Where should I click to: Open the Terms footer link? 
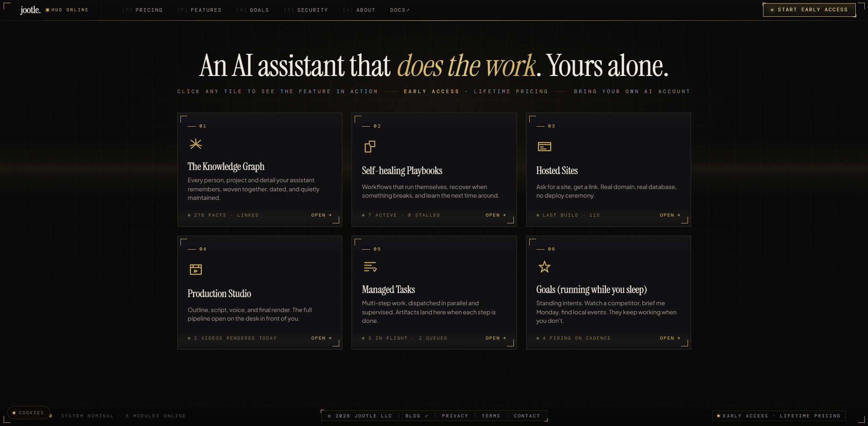click(491, 416)
